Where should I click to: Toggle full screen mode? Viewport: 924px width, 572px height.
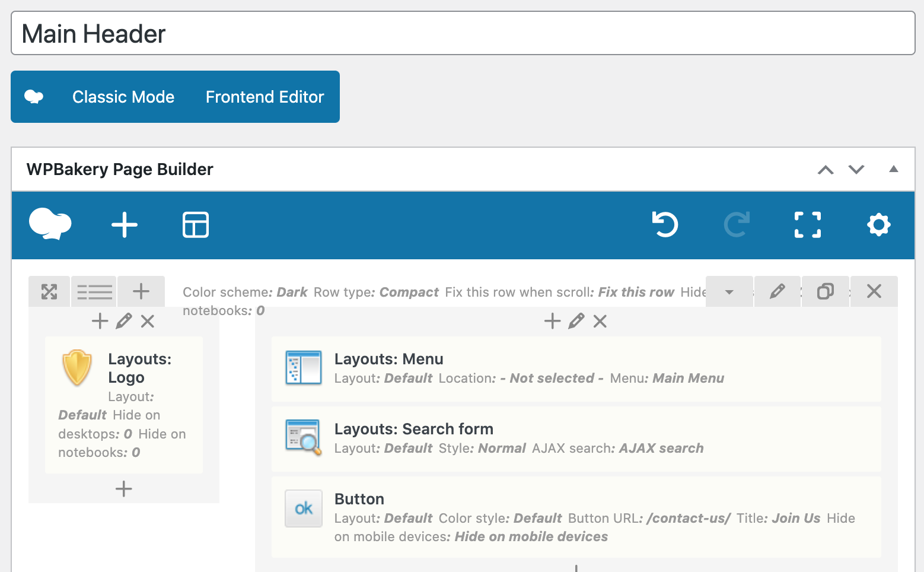(x=808, y=225)
